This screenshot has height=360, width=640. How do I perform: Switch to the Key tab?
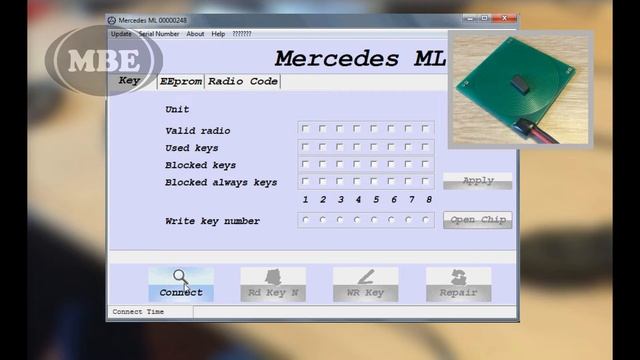click(129, 80)
